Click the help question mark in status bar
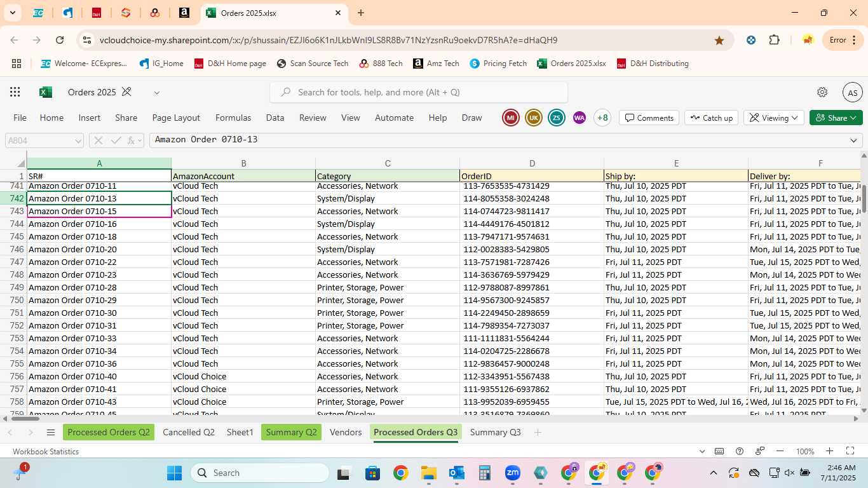 [x=740, y=451]
